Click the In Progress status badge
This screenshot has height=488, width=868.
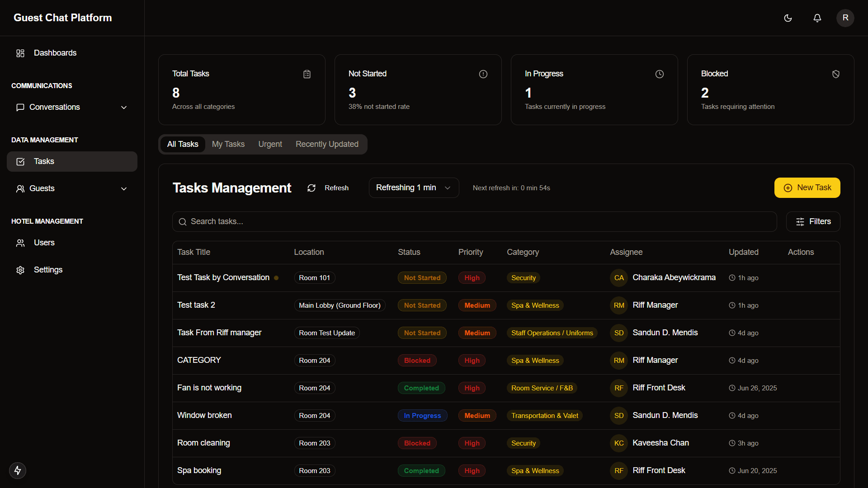pos(422,416)
